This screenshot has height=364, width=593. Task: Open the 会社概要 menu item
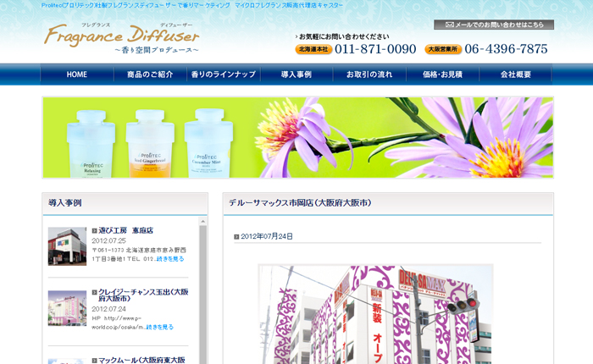point(515,74)
